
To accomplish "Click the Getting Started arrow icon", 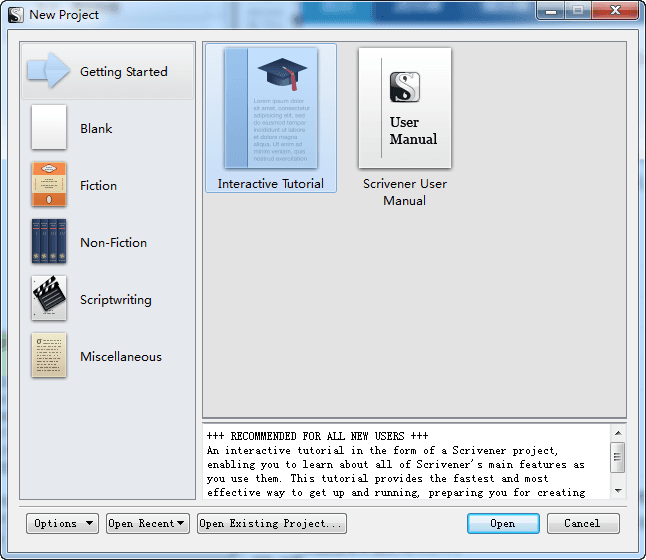I will [49, 71].
